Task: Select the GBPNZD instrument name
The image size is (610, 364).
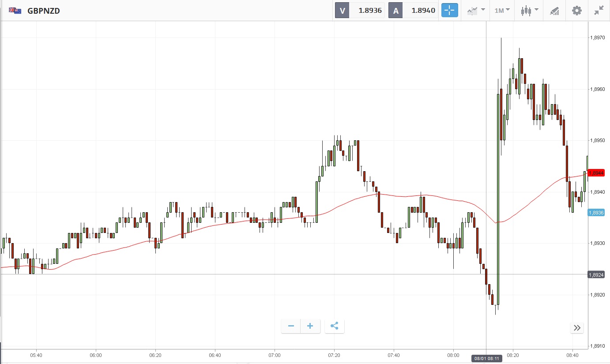Action: [43, 11]
